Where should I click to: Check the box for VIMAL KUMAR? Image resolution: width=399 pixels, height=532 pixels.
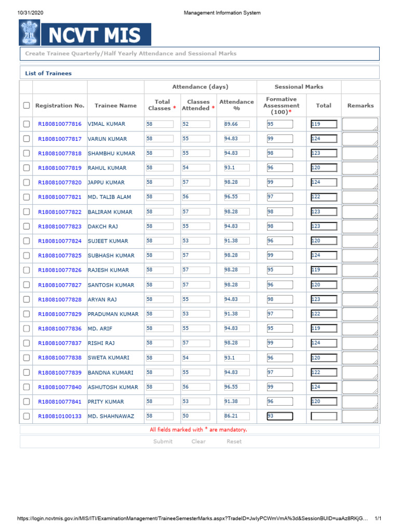tap(26, 124)
